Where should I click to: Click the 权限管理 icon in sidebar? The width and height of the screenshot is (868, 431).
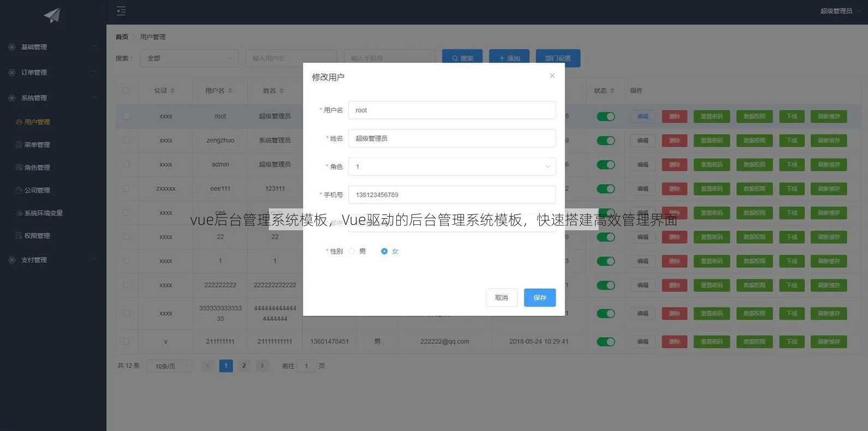(19, 236)
